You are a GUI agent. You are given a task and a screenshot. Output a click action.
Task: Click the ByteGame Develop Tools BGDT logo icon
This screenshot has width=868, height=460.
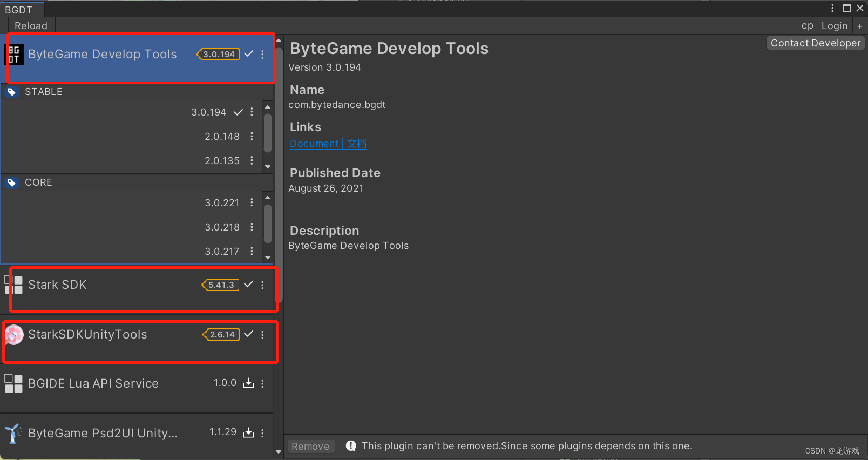[x=14, y=55]
